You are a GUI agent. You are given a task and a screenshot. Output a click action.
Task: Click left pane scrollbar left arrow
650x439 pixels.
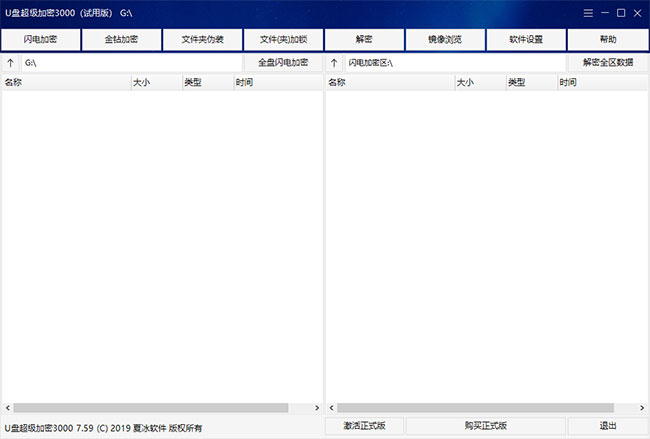point(7,408)
